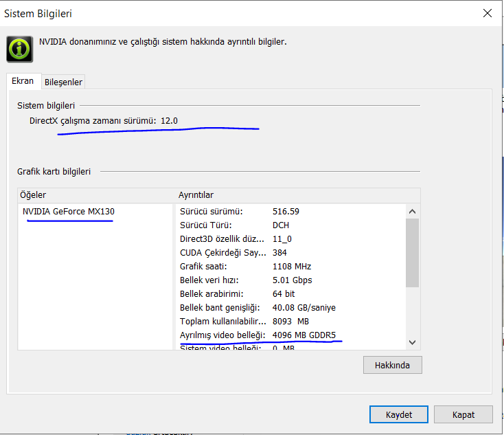Click the Bellek veri hızı value 5.01 Gbps
The height and width of the screenshot is (435, 504).
(293, 280)
